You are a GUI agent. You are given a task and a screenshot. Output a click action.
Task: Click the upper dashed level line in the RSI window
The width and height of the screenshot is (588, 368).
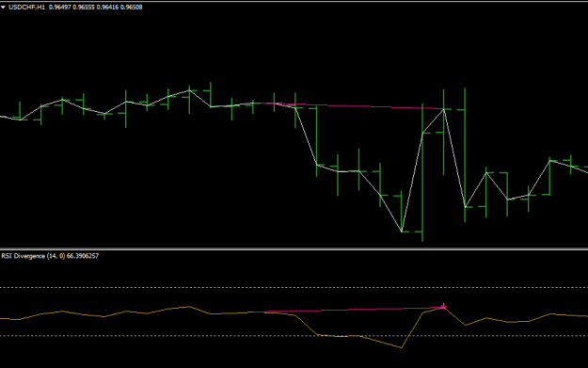[x=294, y=288]
